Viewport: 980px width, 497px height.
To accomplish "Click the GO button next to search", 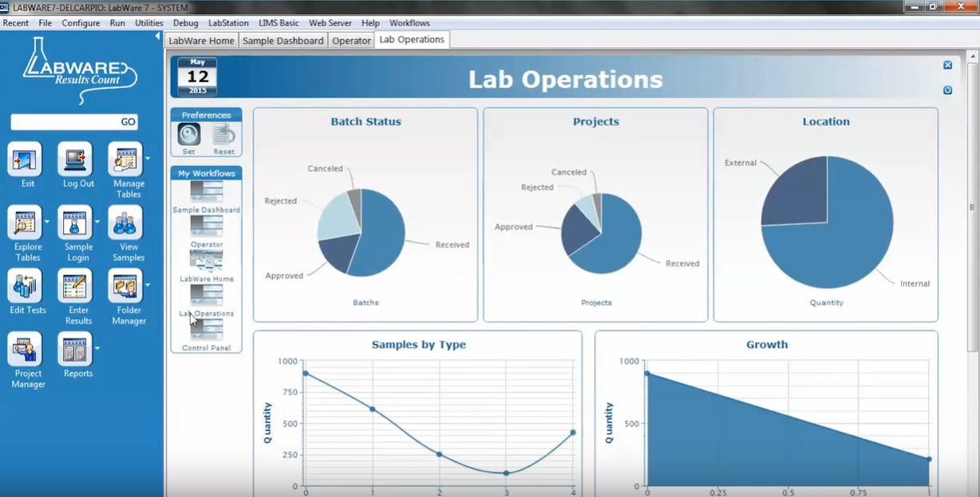I will [128, 122].
